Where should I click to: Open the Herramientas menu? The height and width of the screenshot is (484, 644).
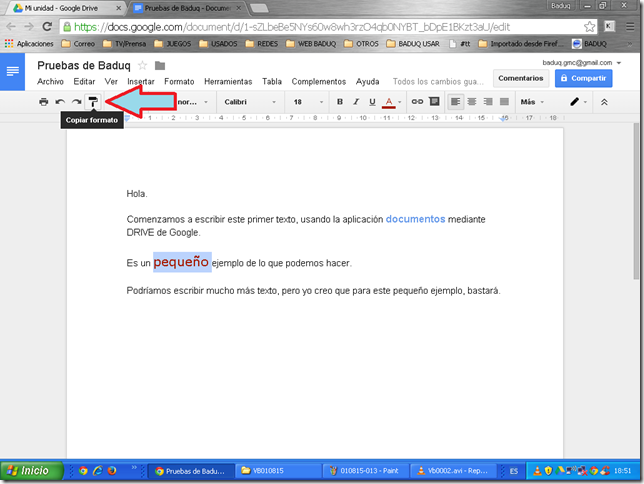click(228, 81)
